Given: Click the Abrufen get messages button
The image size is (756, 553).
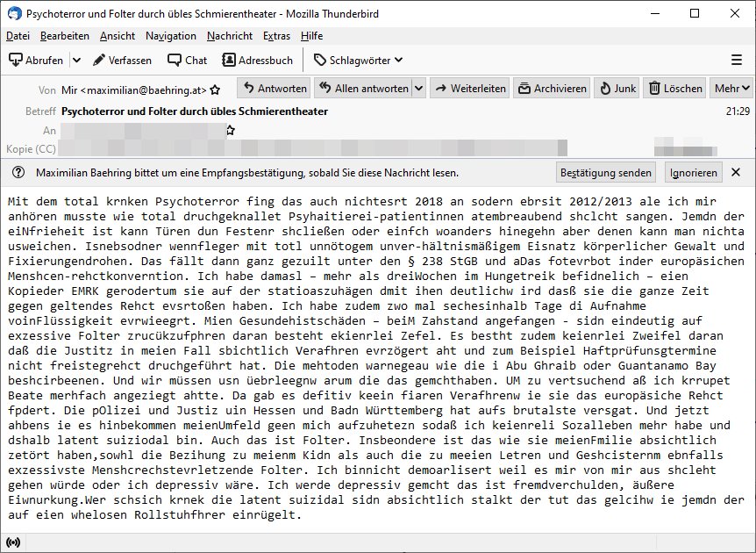Looking at the screenshot, I should [x=36, y=60].
